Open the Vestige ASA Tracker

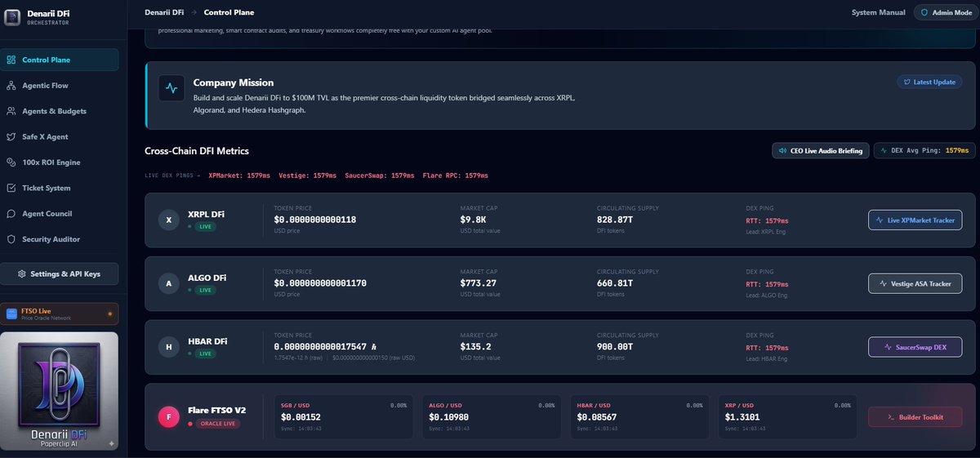coord(915,284)
